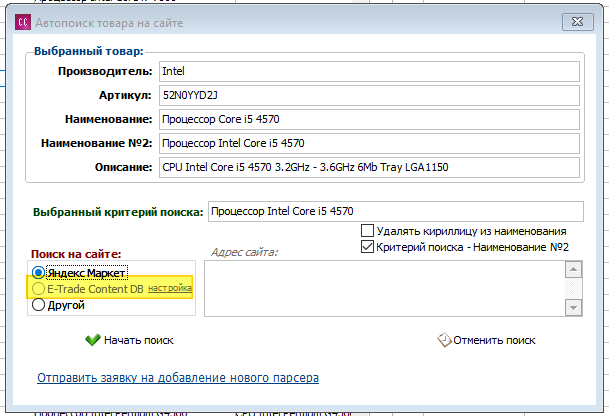The width and height of the screenshot is (609, 416).
Task: Click the green checkmark icon beside Начать поиск
Action: (93, 340)
